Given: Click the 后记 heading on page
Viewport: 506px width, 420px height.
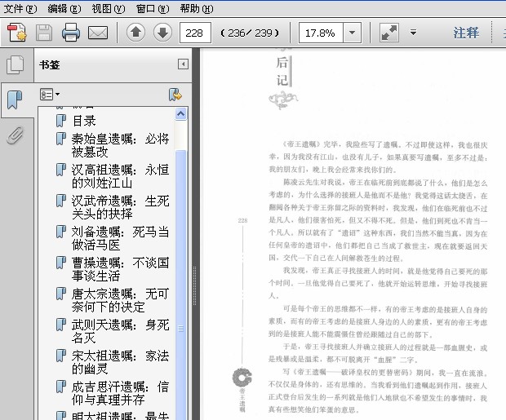Looking at the screenshot, I should click(282, 71).
